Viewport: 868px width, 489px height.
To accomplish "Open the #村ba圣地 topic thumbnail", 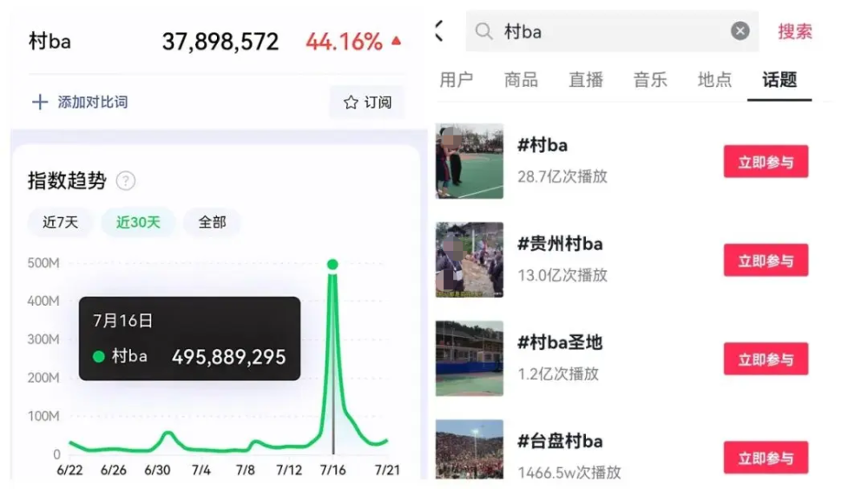I will click(470, 359).
